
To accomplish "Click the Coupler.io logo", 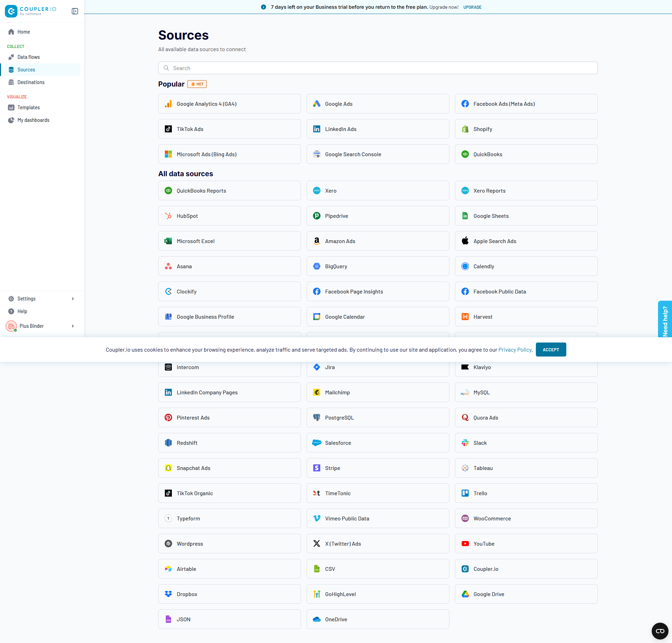I will 31,11.
